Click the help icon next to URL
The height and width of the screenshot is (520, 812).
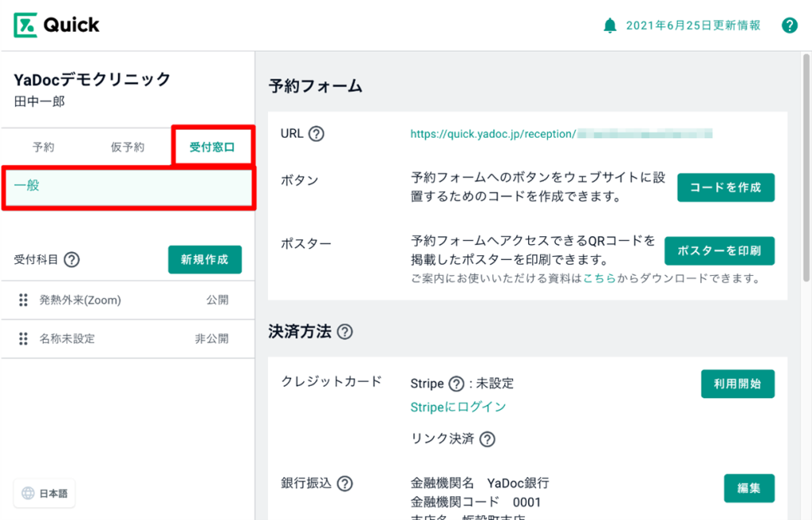point(316,134)
